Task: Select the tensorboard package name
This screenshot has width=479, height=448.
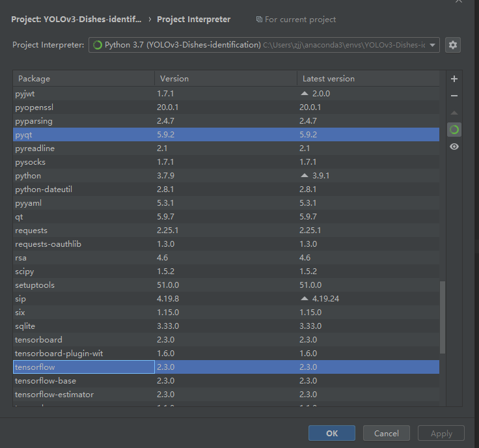Action: pos(38,339)
